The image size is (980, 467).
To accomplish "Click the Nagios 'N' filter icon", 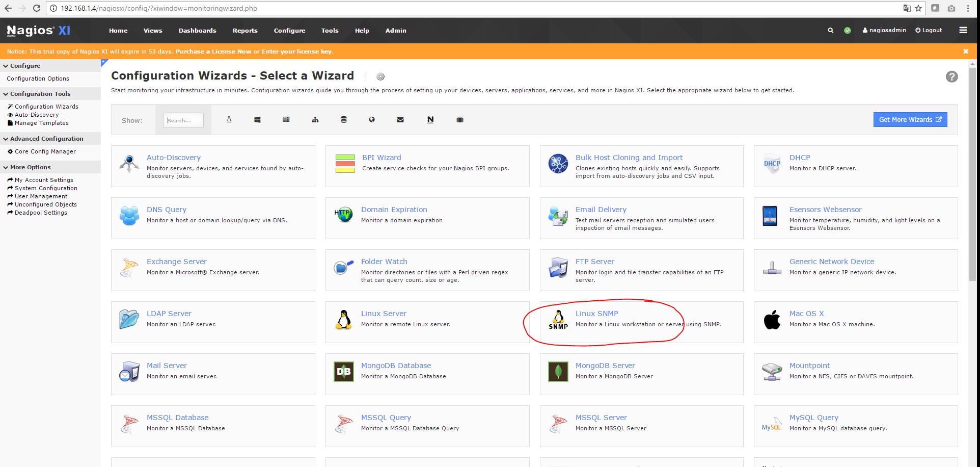I will [430, 120].
